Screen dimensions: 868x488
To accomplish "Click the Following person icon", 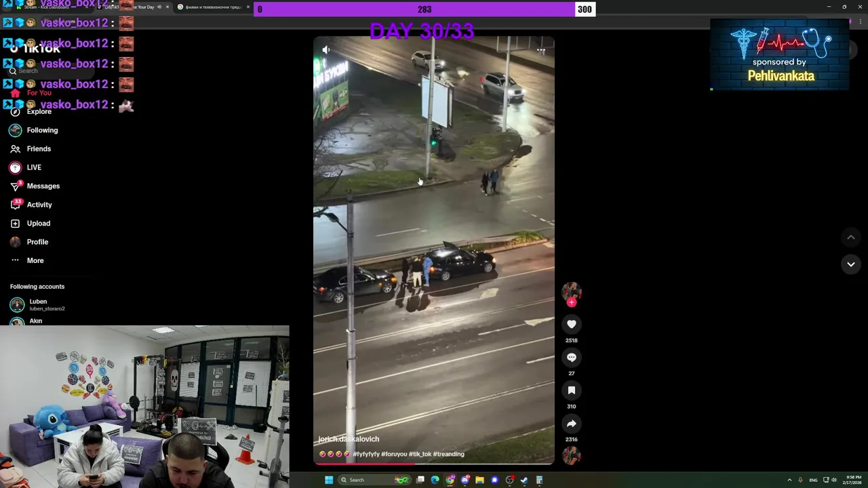I will pyautogui.click(x=15, y=130).
